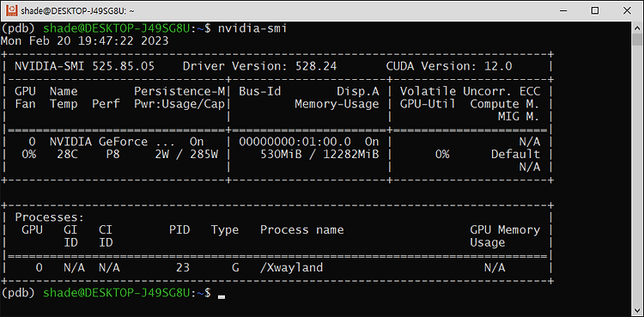Click the cursor at the bottom prompt
The image size is (644, 317).
click(222, 296)
